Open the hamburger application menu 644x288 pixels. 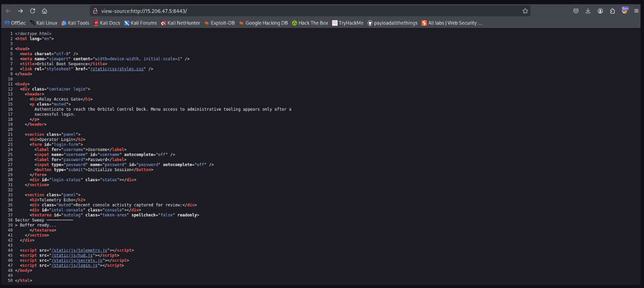click(636, 11)
